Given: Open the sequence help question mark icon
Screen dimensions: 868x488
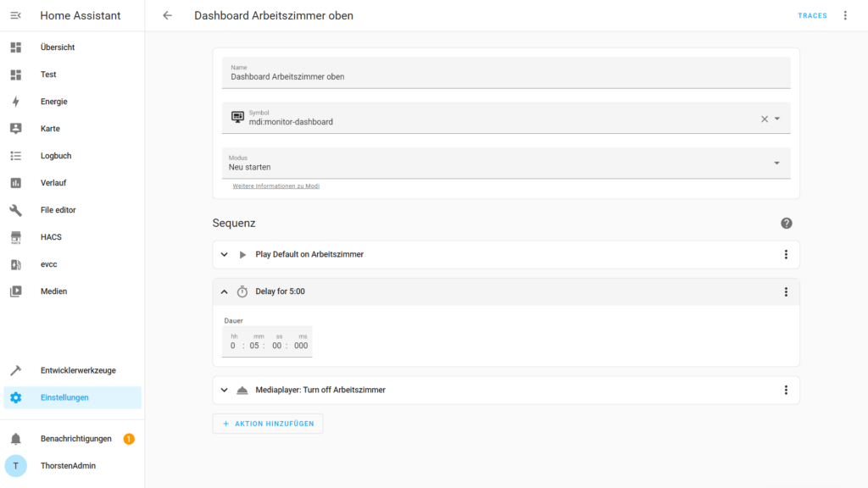Looking at the screenshot, I should coord(786,223).
